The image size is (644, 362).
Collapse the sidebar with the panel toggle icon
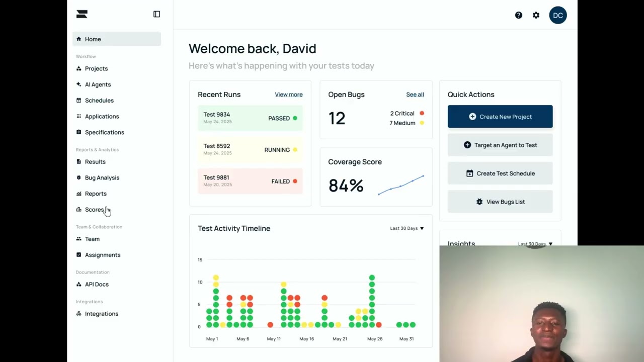156,14
